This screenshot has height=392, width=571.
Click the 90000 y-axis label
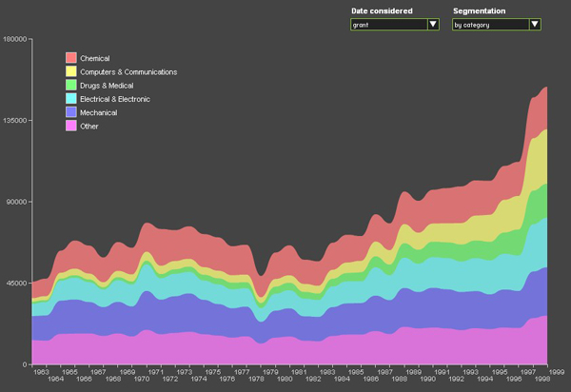pyautogui.click(x=17, y=202)
